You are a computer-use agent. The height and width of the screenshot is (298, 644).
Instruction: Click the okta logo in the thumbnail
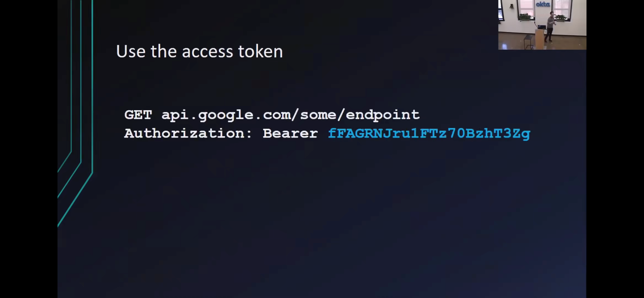click(543, 4)
